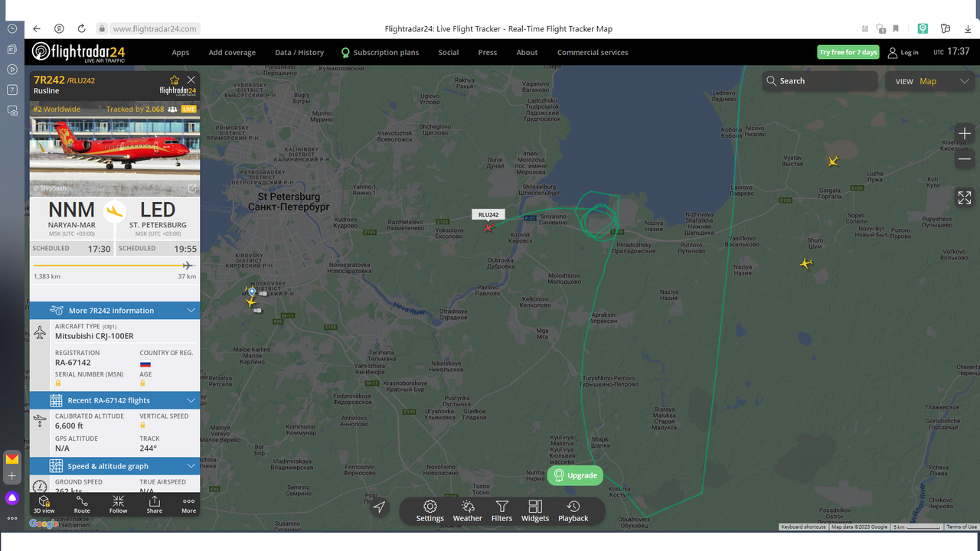980x551 pixels.
Task: Add 7R242 to bookmarks with star icon
Action: [175, 80]
